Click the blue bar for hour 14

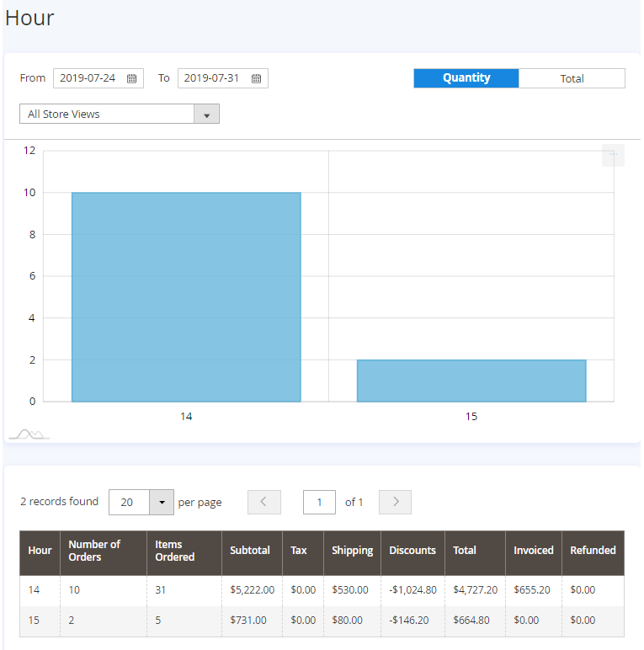tap(186, 297)
